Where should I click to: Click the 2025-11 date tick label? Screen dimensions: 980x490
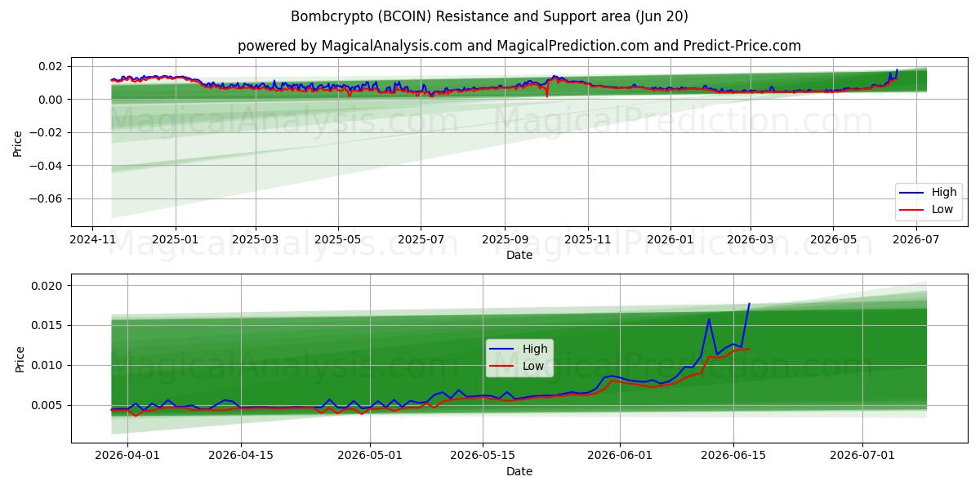point(588,239)
